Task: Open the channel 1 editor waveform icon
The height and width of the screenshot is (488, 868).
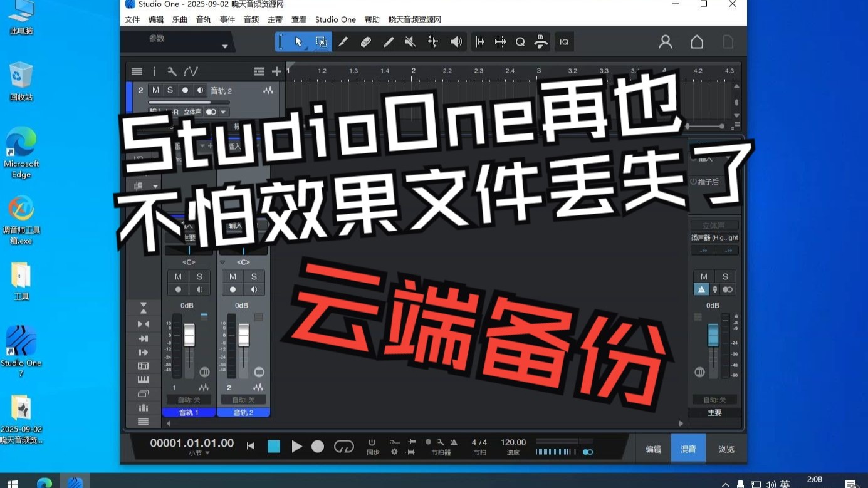Action: click(x=204, y=388)
